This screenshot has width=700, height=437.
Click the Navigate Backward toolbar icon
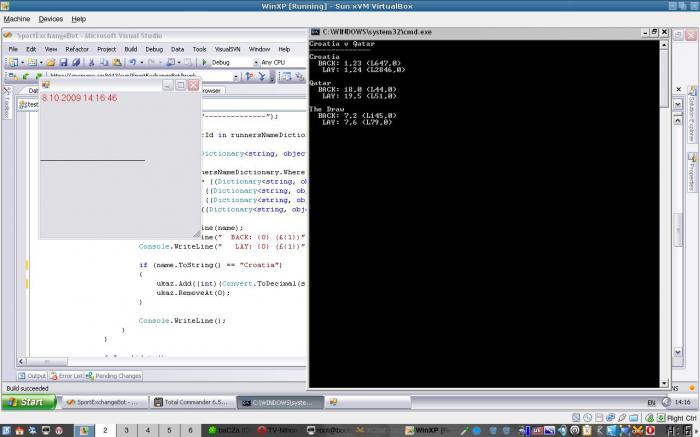click(171, 62)
